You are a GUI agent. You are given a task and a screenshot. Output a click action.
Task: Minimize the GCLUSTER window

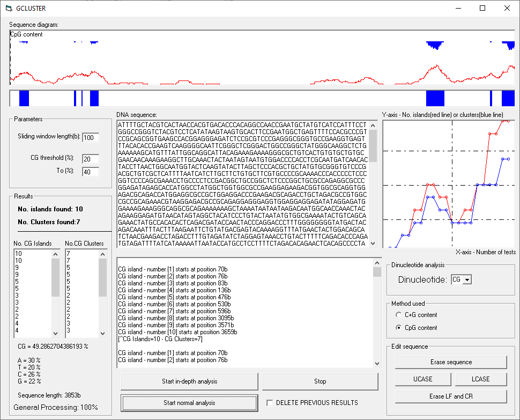coord(458,8)
